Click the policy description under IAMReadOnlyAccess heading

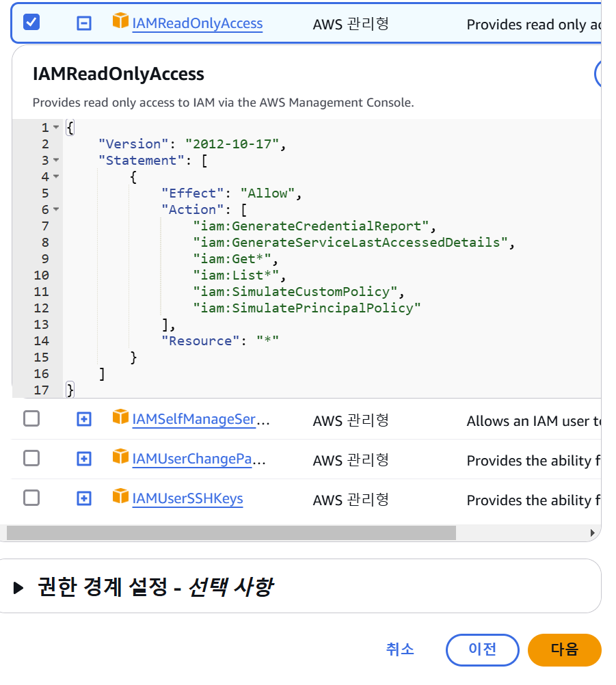[224, 103]
